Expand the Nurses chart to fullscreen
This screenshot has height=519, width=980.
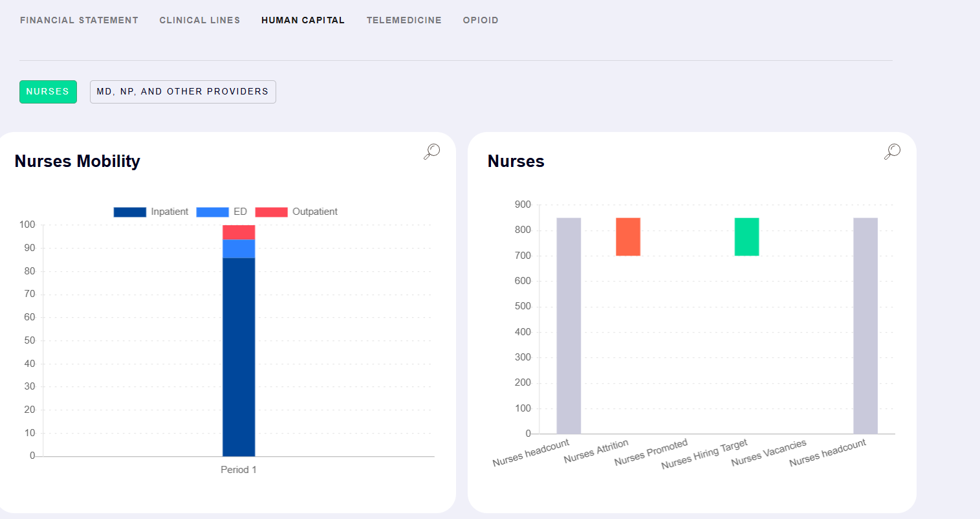892,151
